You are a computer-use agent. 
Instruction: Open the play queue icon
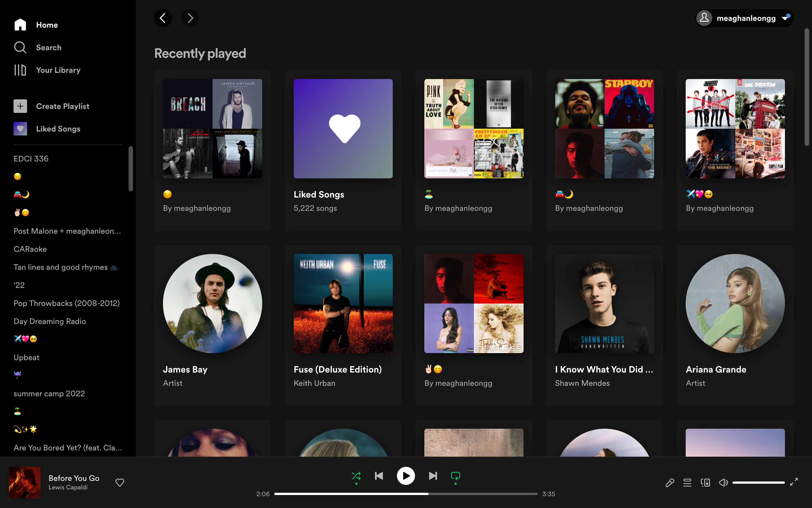pyautogui.click(x=687, y=483)
